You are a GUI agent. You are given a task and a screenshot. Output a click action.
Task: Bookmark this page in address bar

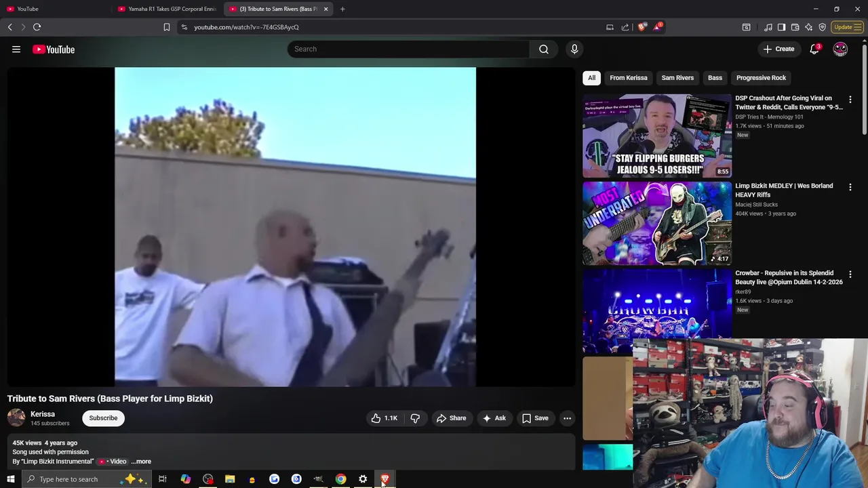167,27
